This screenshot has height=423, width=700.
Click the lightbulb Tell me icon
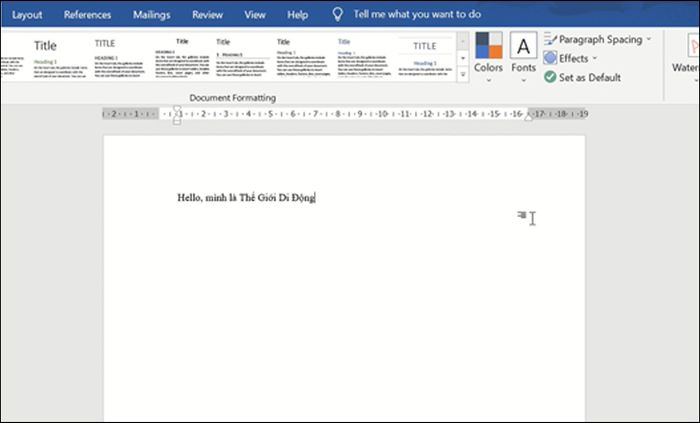pos(338,14)
